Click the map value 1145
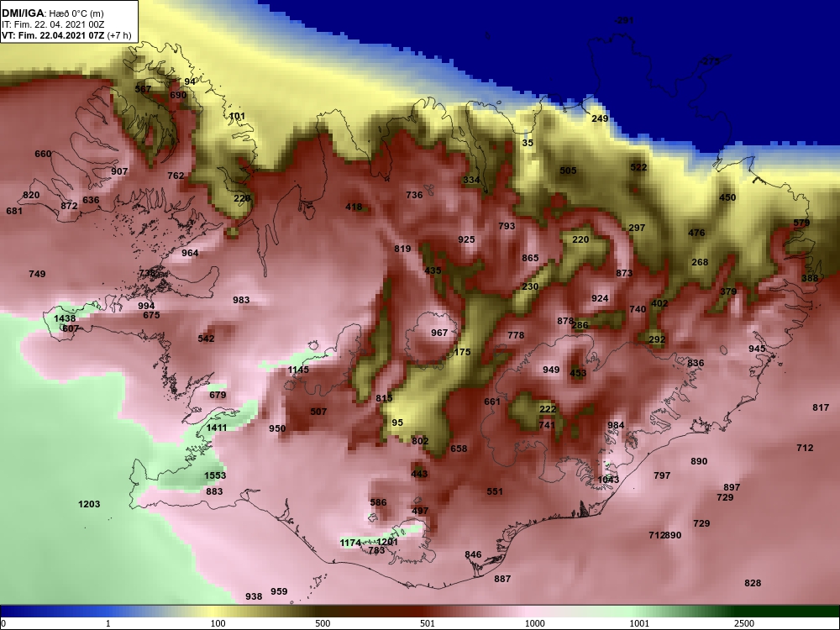 click(298, 370)
